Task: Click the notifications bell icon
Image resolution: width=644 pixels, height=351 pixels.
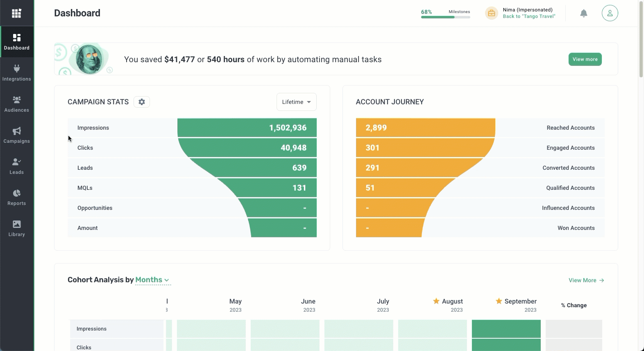Action: pyautogui.click(x=584, y=13)
